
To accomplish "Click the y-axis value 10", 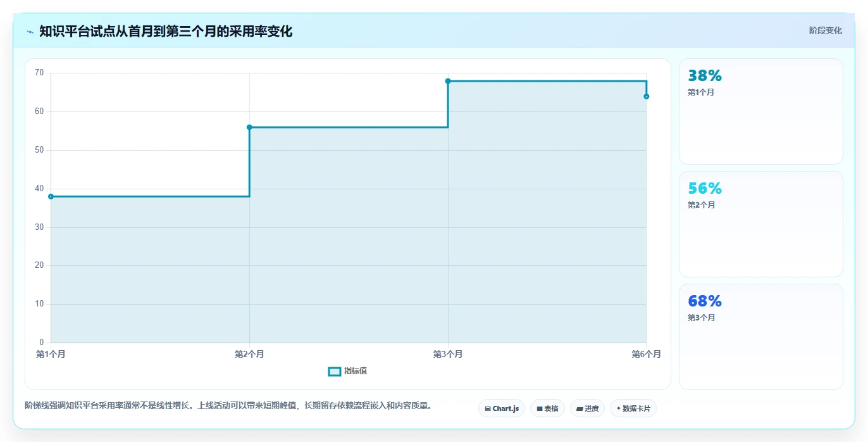I will (x=39, y=304).
